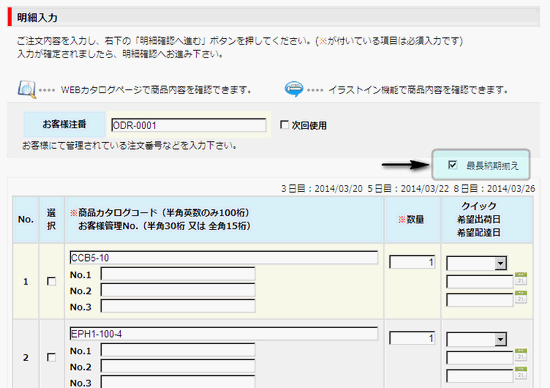This screenshot has width=550, height=388.
Task: Enable the 次回使用 checkbox
Action: (284, 125)
